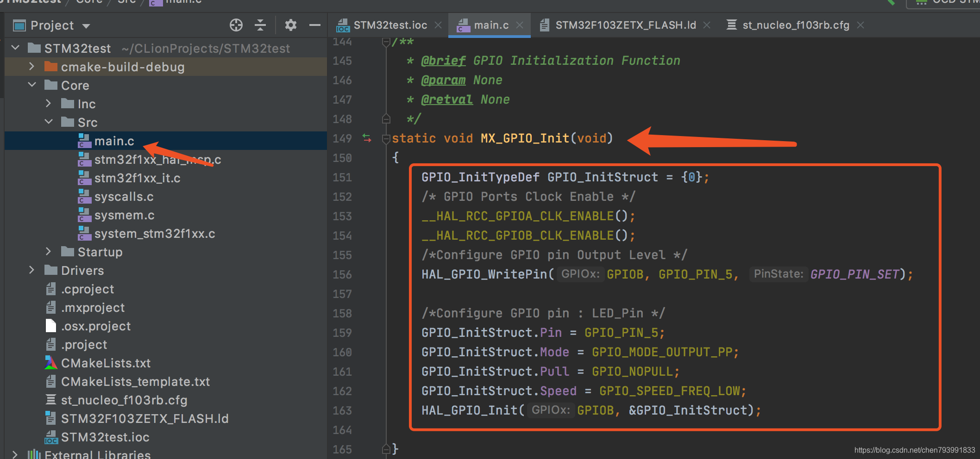The image size is (980, 459).
Task: Open the Project view dropdown
Action: point(86,26)
